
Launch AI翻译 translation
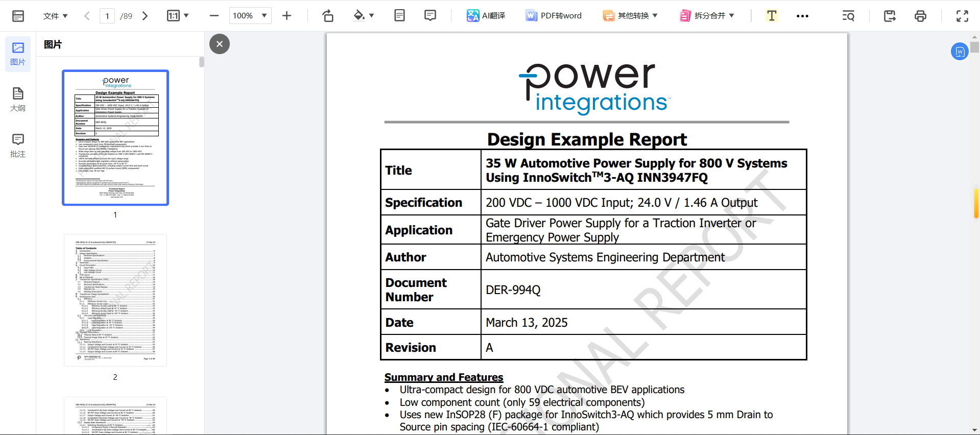486,16
